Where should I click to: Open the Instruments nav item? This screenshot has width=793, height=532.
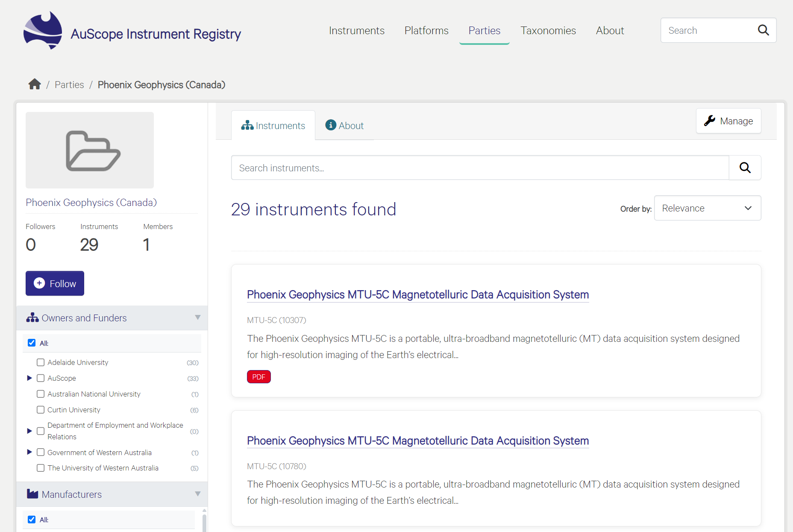(x=357, y=31)
